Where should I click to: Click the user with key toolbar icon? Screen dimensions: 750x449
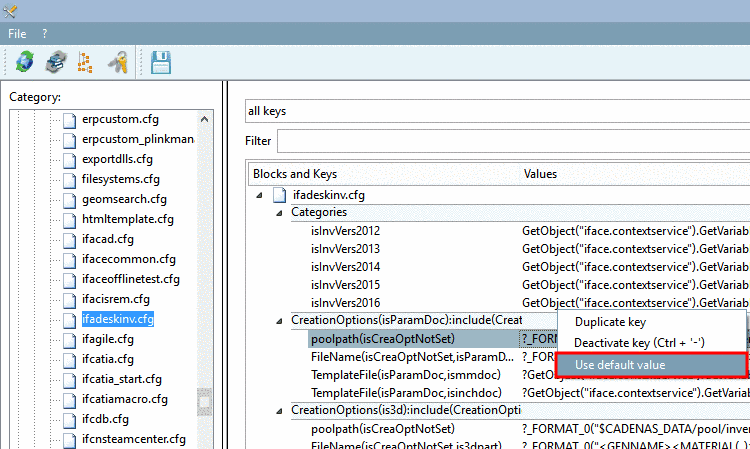pyautogui.click(x=118, y=62)
